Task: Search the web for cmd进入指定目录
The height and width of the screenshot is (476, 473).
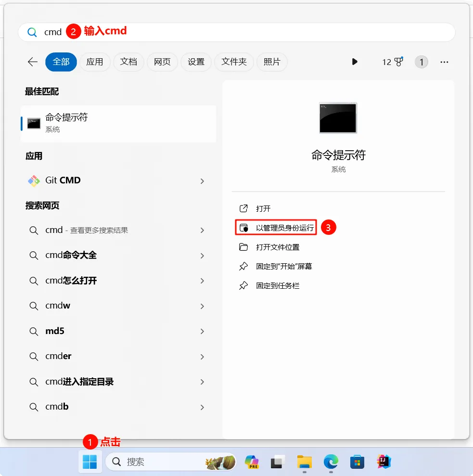Action: 79,382
